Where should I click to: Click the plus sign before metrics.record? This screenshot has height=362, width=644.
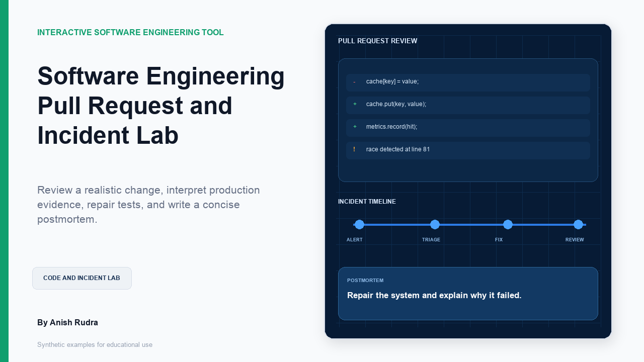coord(355,127)
